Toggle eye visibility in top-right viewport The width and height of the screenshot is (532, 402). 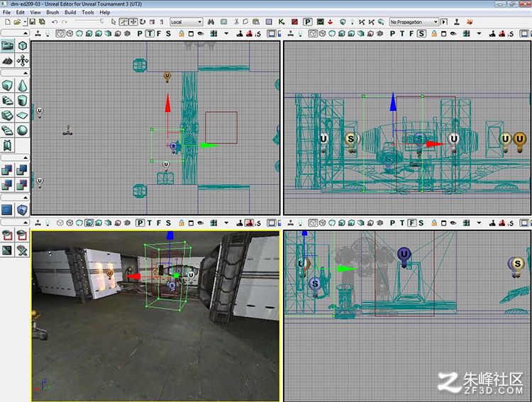[453, 33]
